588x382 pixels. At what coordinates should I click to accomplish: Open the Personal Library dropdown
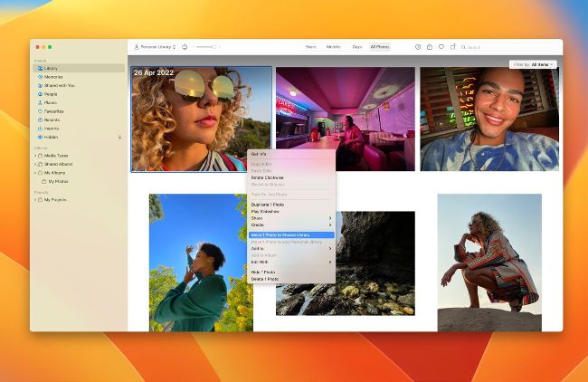click(155, 46)
